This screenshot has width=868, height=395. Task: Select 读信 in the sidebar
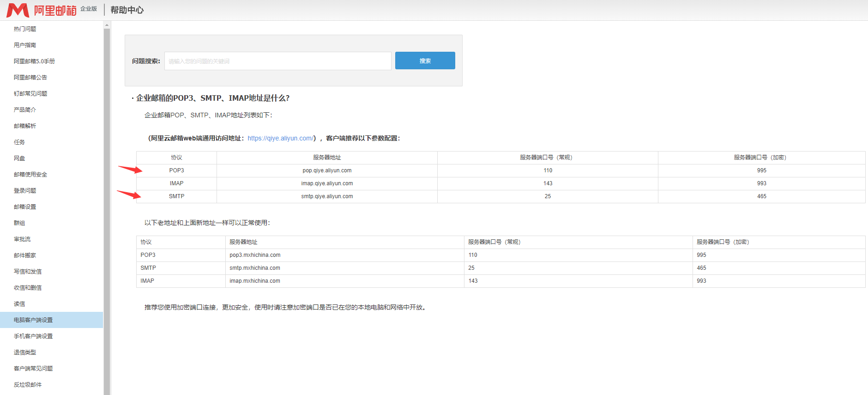click(19, 304)
